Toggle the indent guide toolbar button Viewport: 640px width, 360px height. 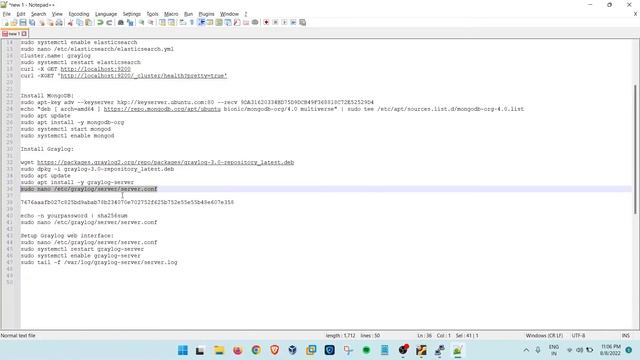201,22
